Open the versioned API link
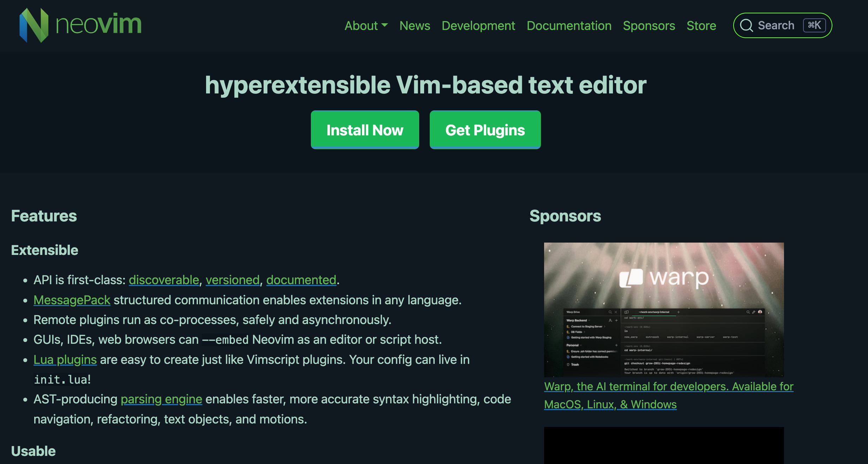868x464 pixels. (x=232, y=280)
